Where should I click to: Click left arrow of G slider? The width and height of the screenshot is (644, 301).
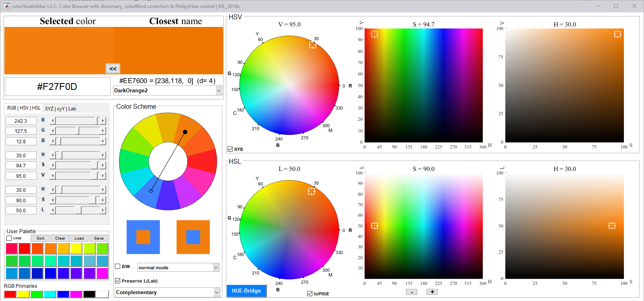click(52, 131)
